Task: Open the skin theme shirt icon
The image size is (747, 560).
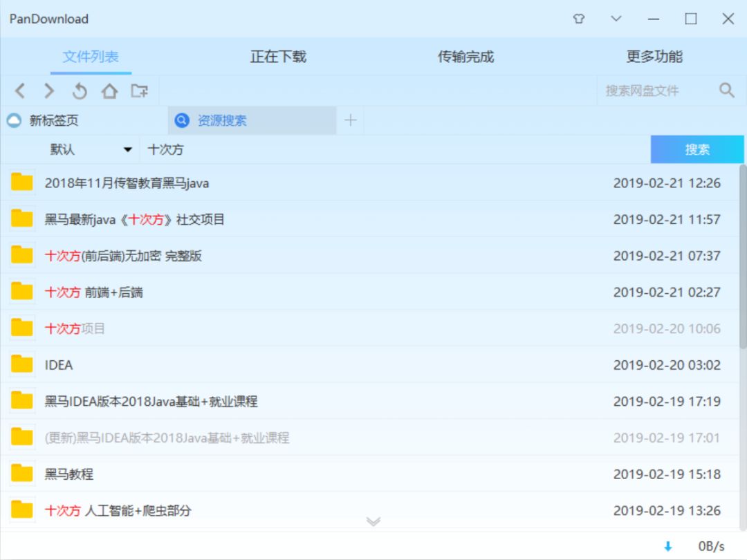Action: tap(578, 19)
